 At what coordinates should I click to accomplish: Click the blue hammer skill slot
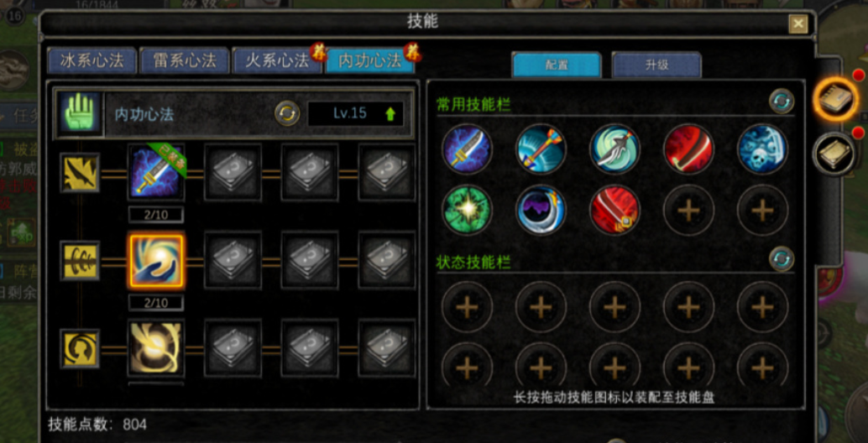pos(541,149)
